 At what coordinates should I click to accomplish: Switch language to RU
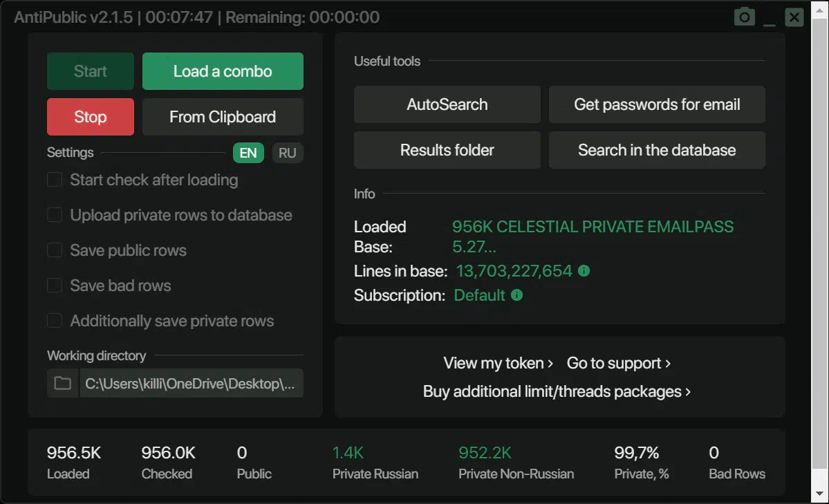click(x=287, y=153)
